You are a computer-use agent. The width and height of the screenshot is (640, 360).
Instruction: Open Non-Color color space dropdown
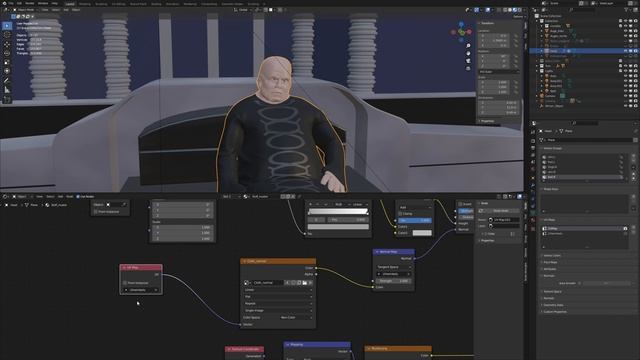point(296,317)
